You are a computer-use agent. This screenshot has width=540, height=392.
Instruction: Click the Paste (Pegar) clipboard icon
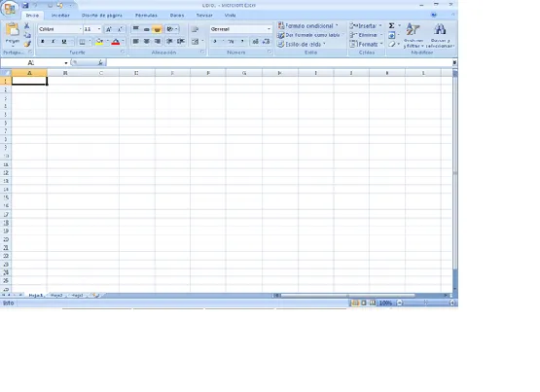(x=13, y=30)
